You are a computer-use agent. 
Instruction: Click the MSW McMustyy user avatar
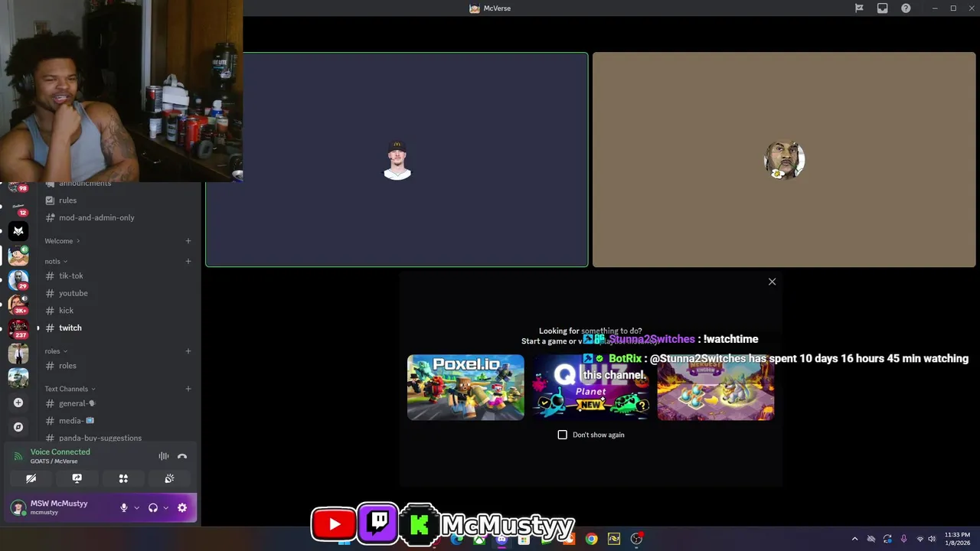click(x=17, y=507)
